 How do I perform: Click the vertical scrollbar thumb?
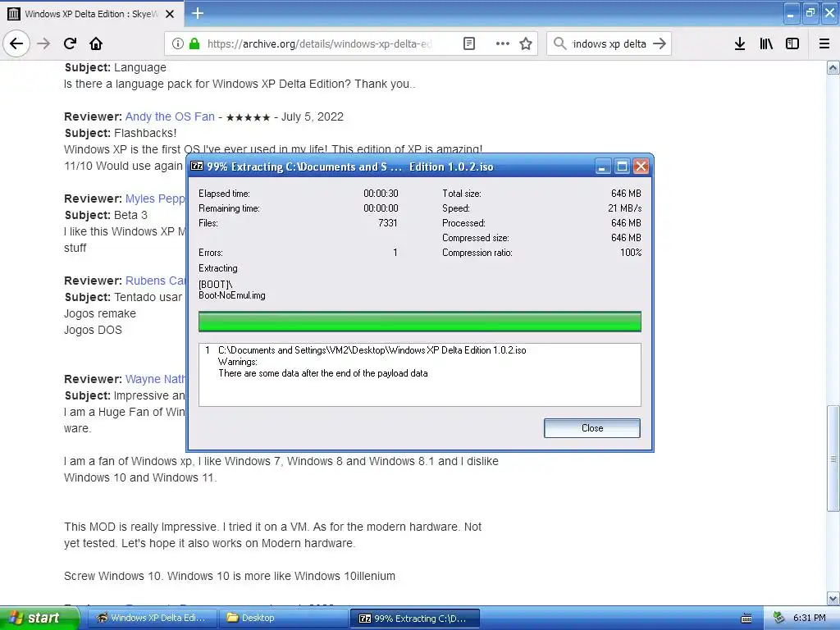click(833, 459)
